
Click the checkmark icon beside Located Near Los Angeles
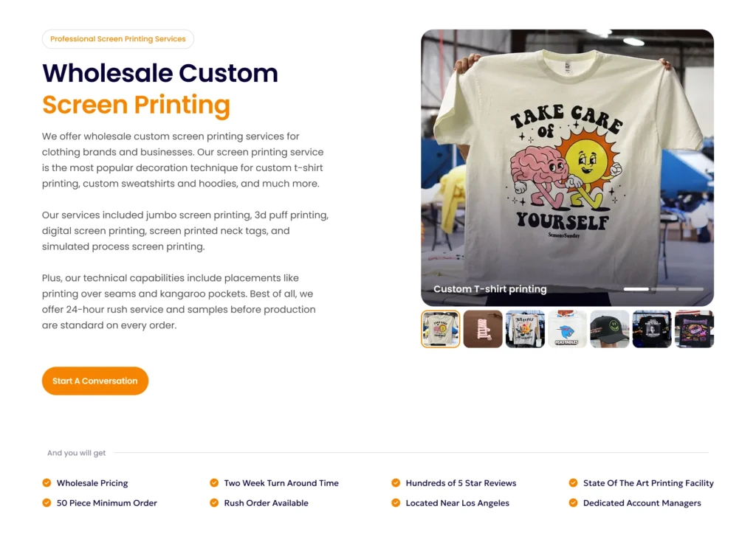tap(396, 503)
